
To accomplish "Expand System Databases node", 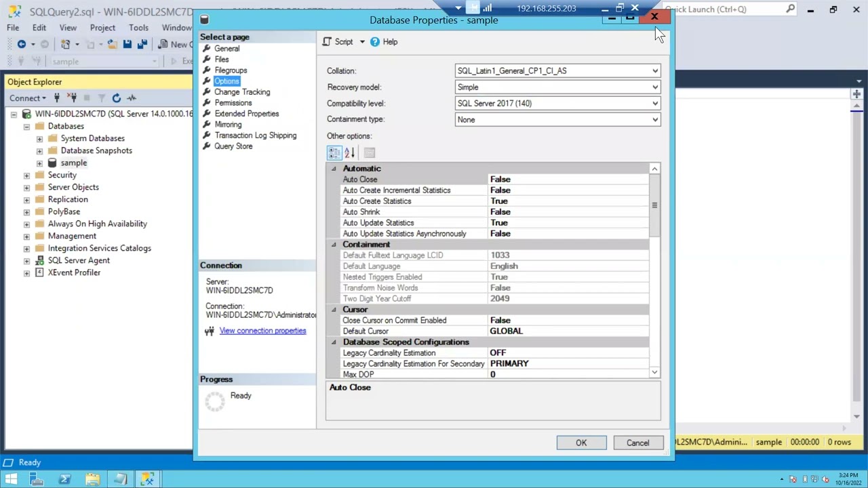I will coord(39,139).
